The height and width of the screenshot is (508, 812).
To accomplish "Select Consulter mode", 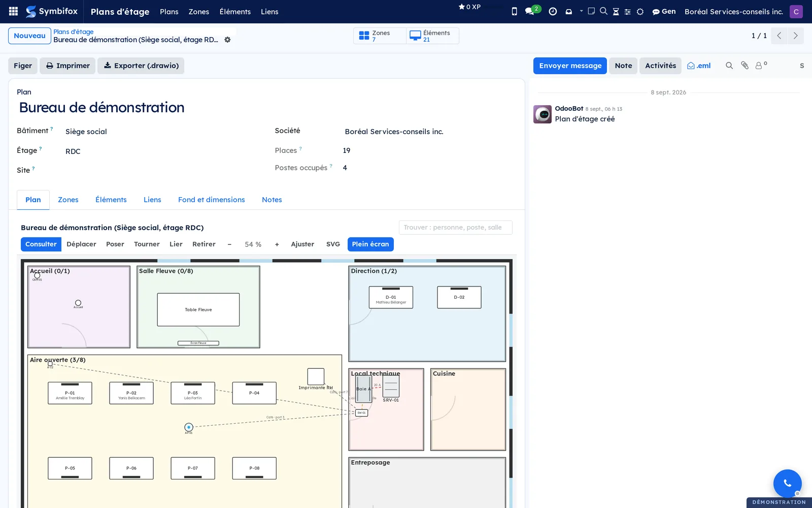I will coord(41,244).
